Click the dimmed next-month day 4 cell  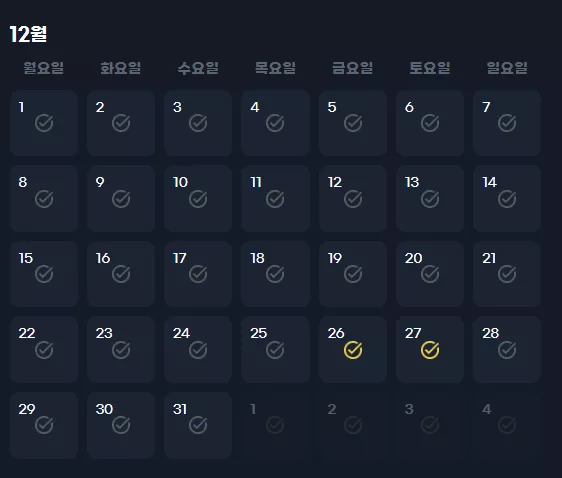click(x=507, y=425)
